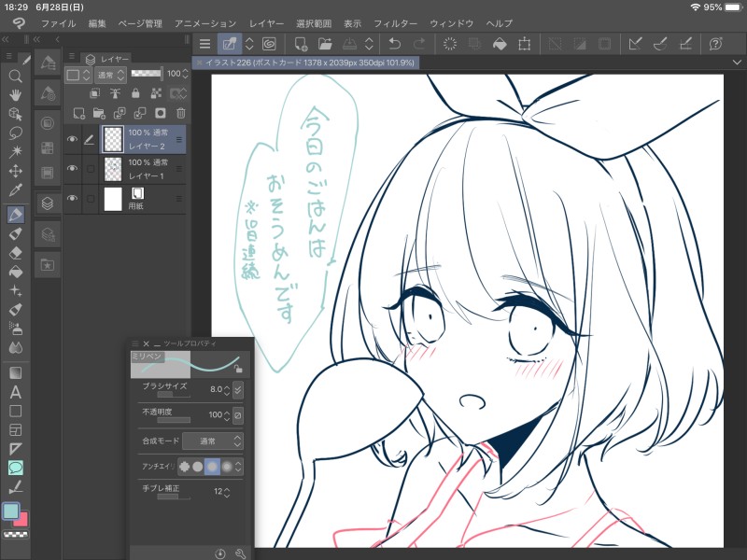Open the 選択範囲 menu
This screenshot has height=560, width=747.
[314, 23]
